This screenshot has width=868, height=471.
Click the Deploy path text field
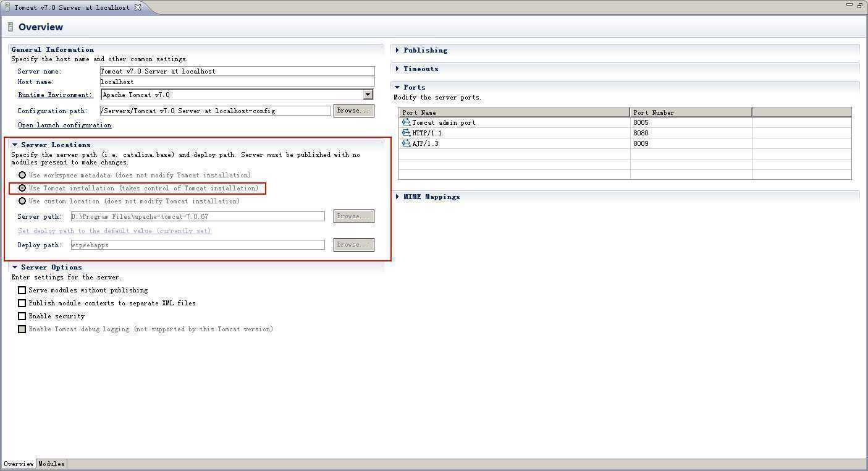[197, 245]
